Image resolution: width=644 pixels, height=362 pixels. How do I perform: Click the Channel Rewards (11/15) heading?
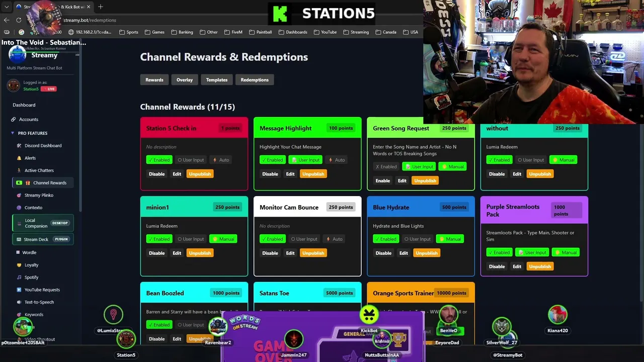[188, 107]
